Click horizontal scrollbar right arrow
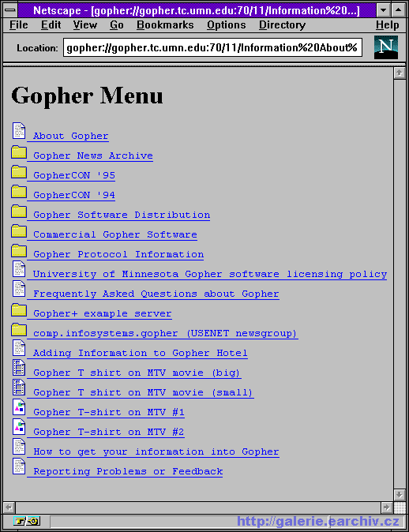 point(387,508)
